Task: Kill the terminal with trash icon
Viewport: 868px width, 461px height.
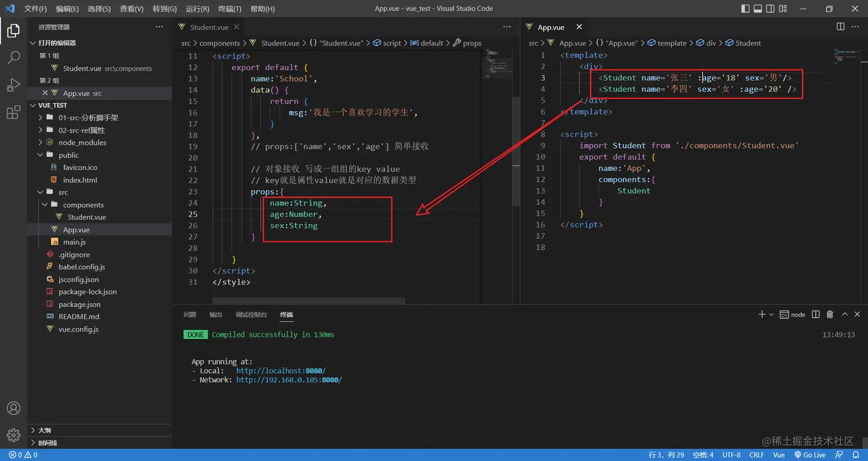Action: 830,315
